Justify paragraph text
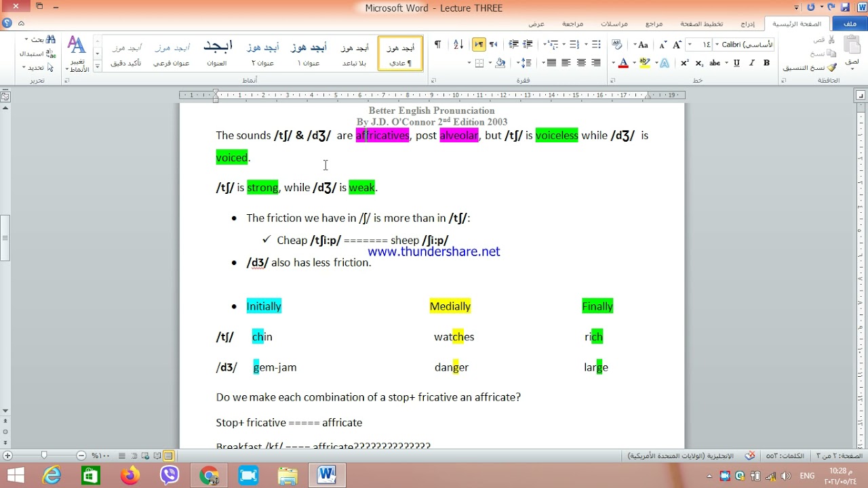This screenshot has width=868, height=488. pyautogui.click(x=551, y=63)
